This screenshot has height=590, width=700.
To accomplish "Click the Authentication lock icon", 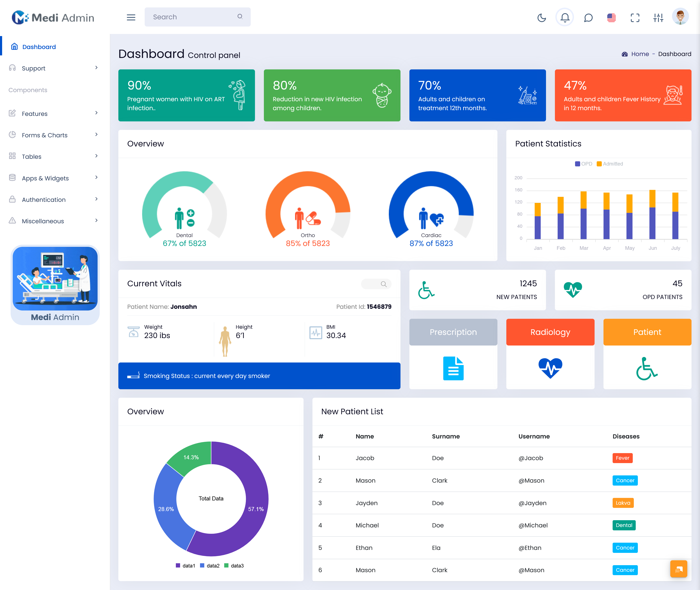I will 12,199.
